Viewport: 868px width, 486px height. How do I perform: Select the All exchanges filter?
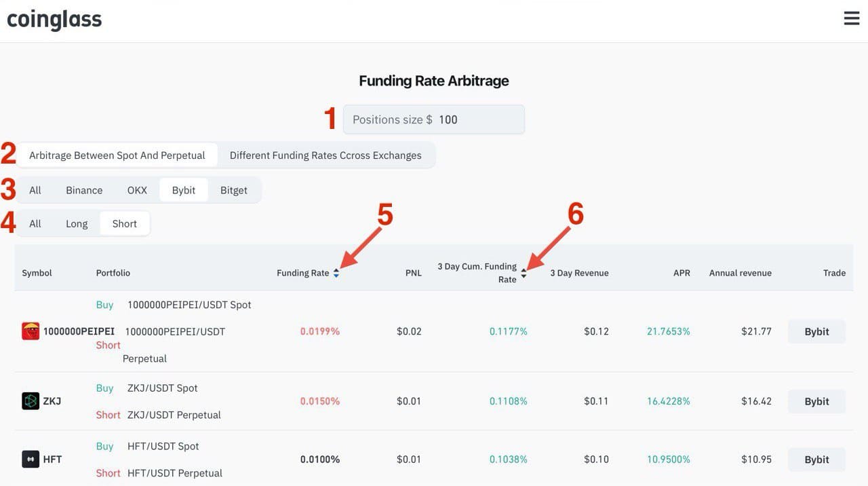35,190
